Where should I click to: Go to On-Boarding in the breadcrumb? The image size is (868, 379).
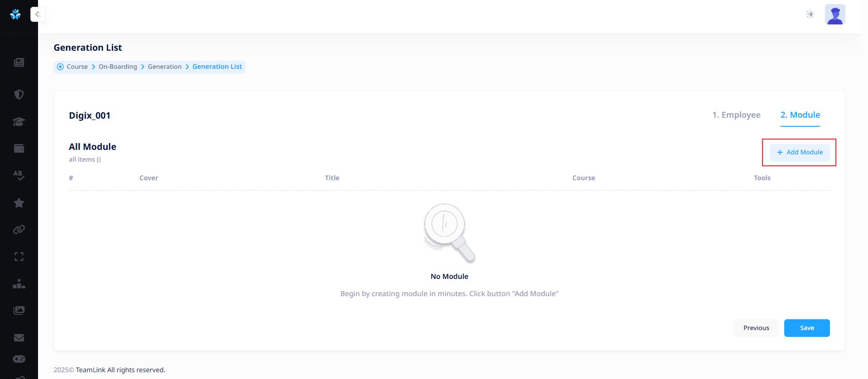118,67
